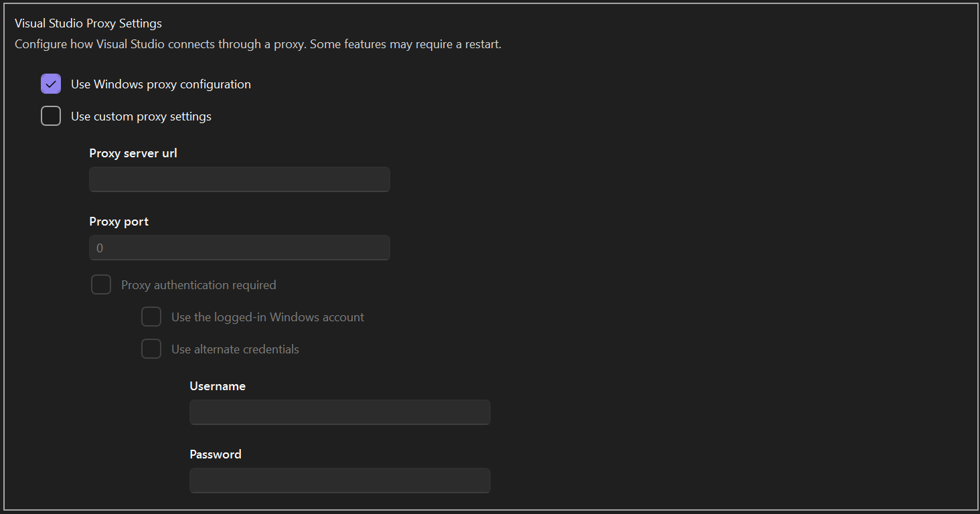Click the placeholder zero in Proxy port
This screenshot has height=514, width=980.
click(99, 248)
